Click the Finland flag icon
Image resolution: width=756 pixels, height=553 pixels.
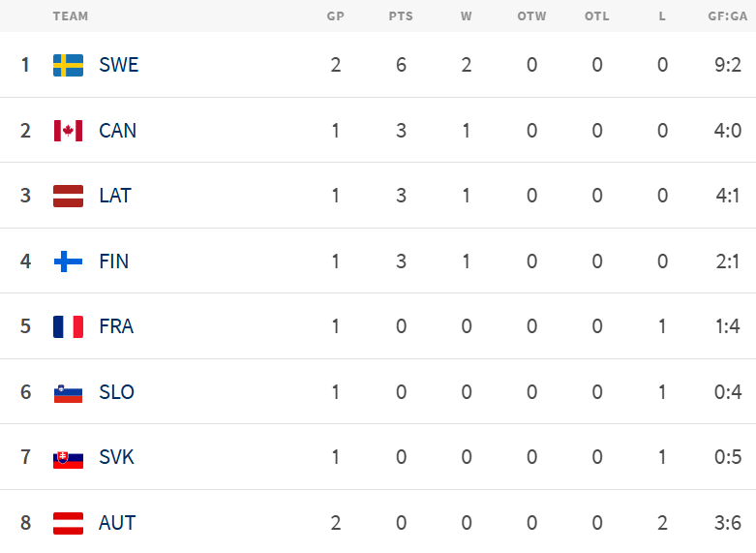click(x=68, y=261)
